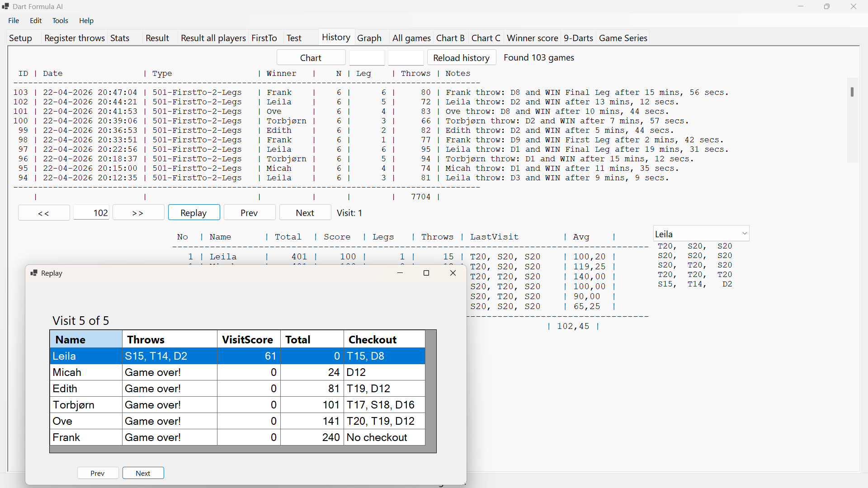Select the Micah row in replay table
The image size is (868, 488).
click(237, 372)
